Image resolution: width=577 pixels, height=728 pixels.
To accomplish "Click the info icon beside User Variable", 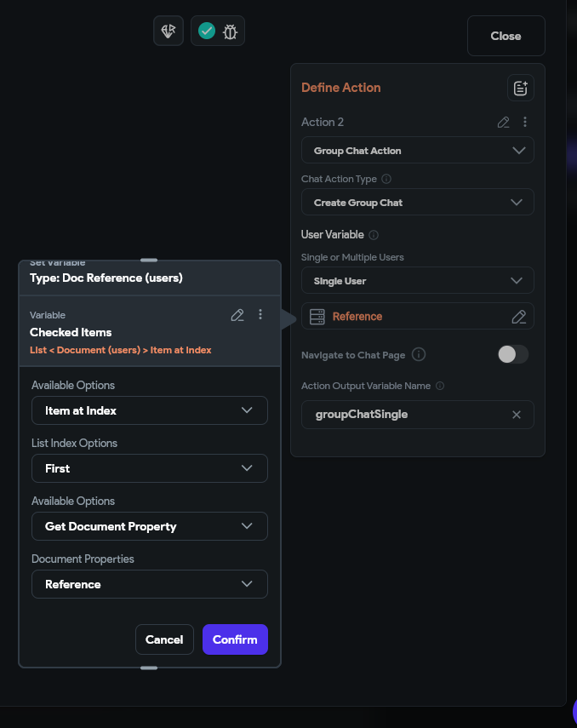I will coord(374,234).
